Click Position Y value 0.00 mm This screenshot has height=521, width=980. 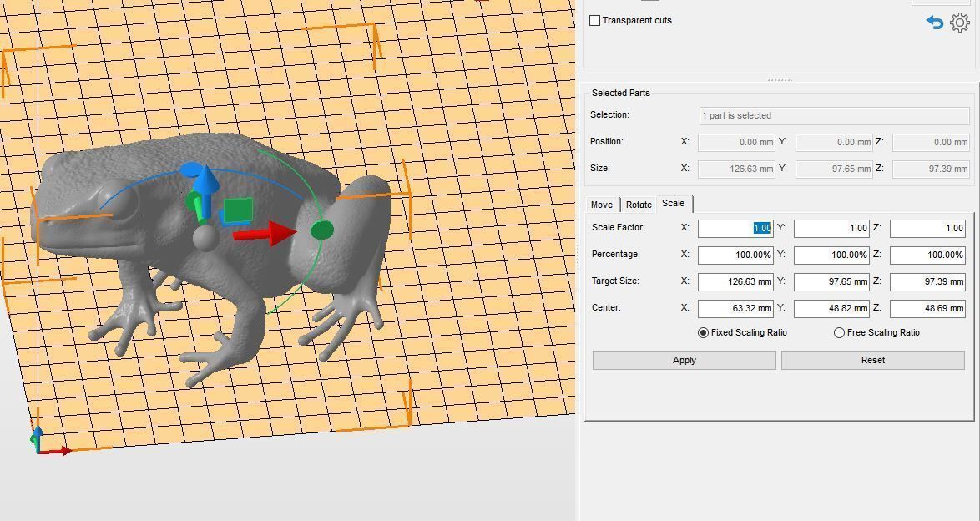click(834, 143)
